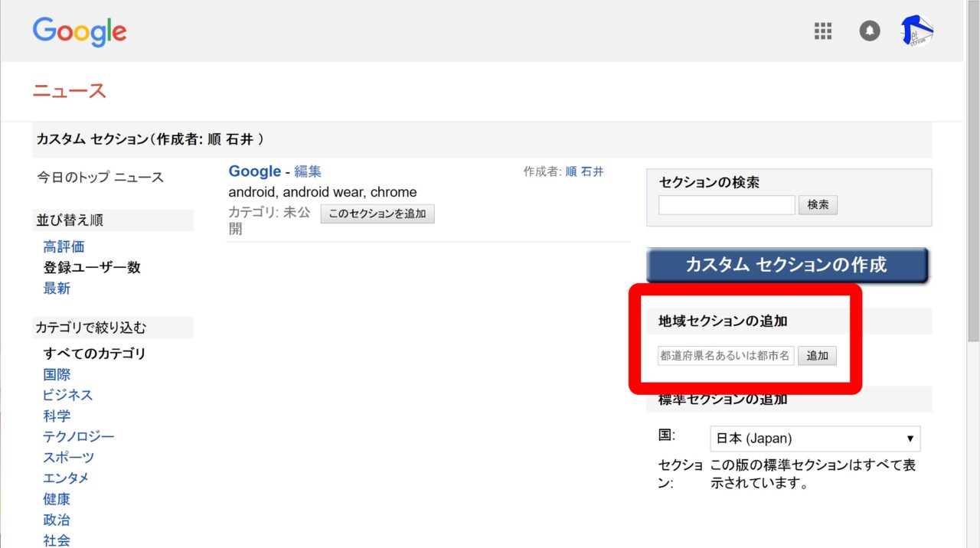Click the notifications bell icon

pos(869,31)
